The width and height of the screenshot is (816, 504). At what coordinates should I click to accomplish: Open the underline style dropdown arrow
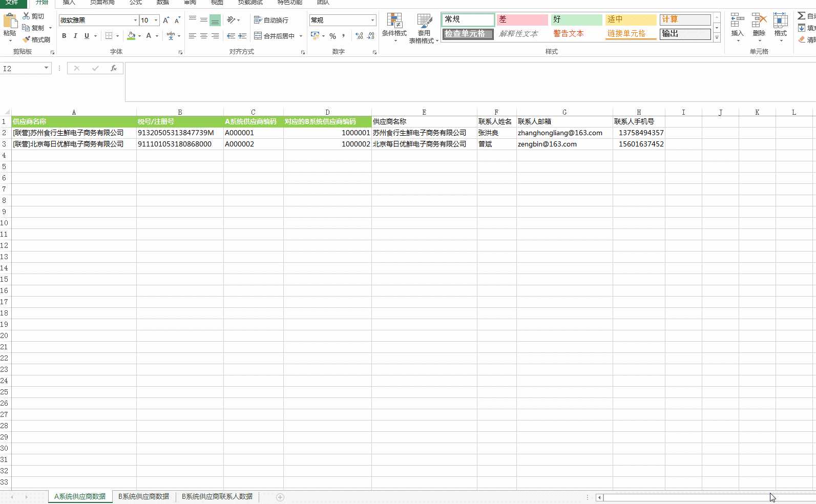point(95,36)
